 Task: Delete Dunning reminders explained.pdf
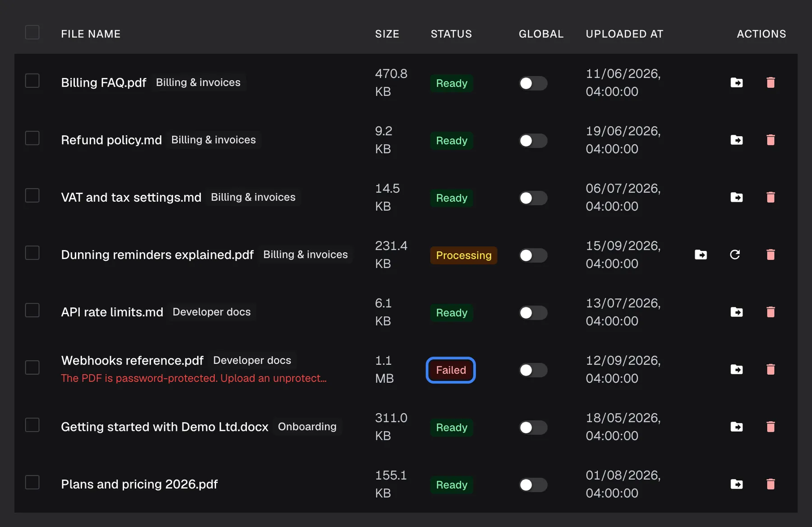coord(770,254)
